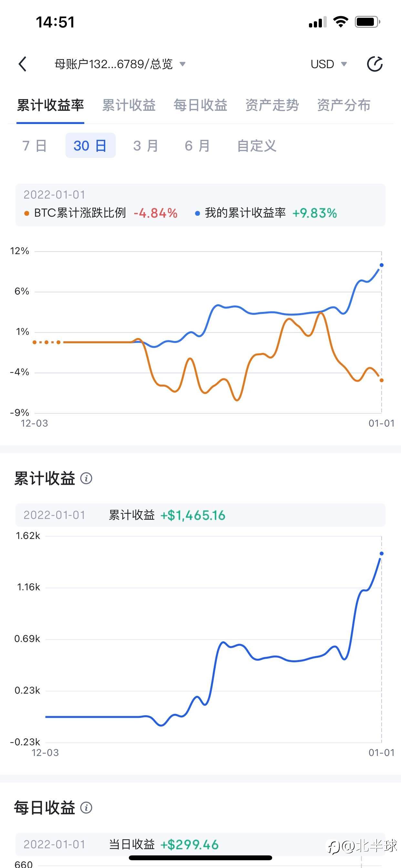Open the USD currency dropdown
401x868 pixels.
pyautogui.click(x=329, y=64)
